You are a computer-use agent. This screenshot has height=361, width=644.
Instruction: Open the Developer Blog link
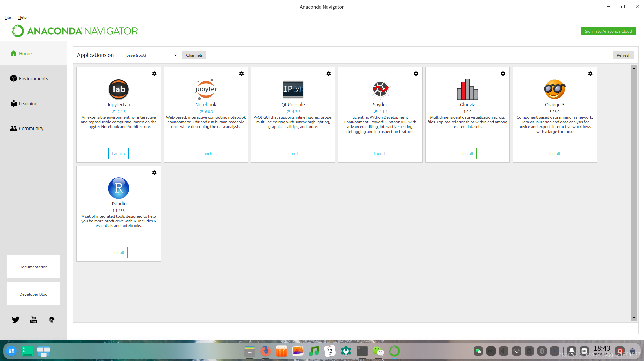[34, 294]
